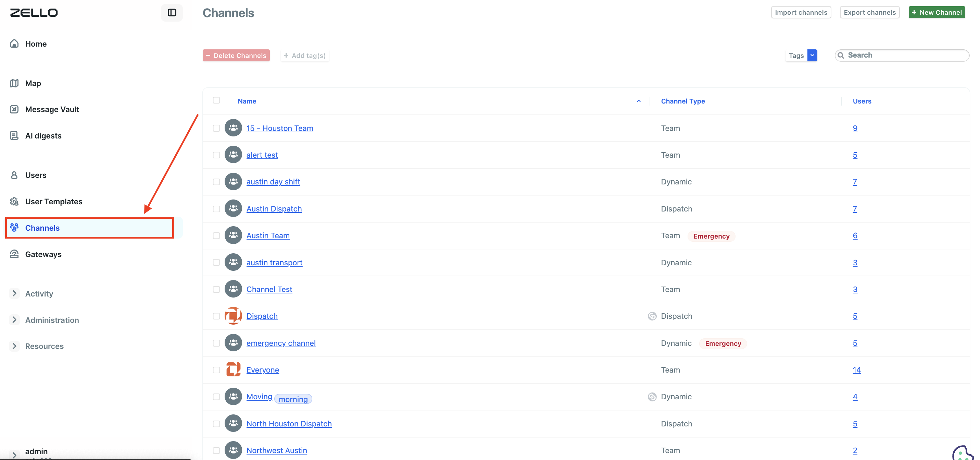The width and height of the screenshot is (980, 460).
Task: Expand the admin account menu
Action: pos(14,455)
